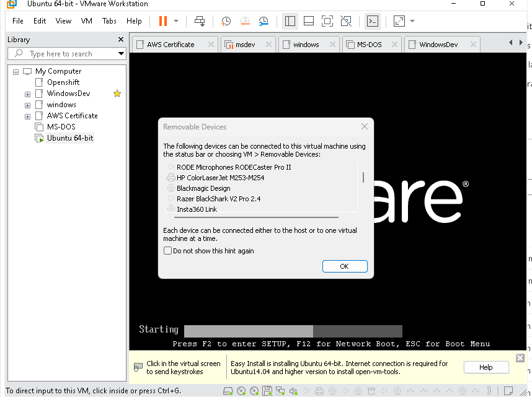The image size is (532, 397).
Task: Close the MS-DOS tab
Action: click(394, 45)
